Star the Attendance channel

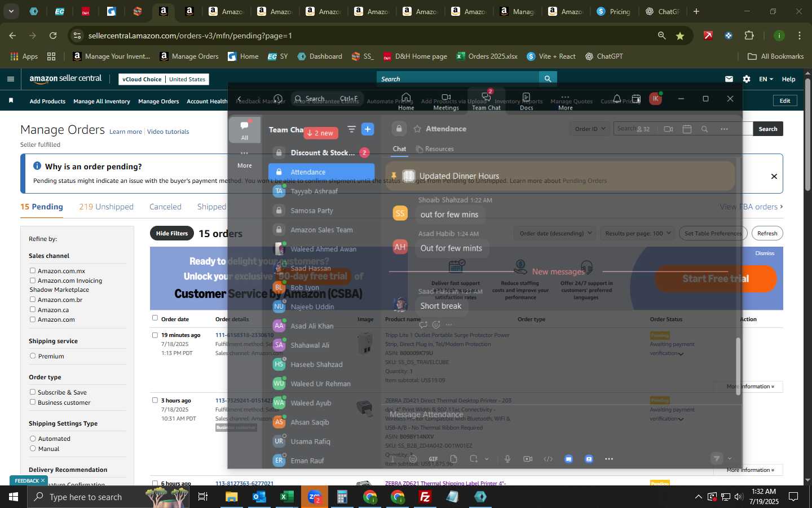pyautogui.click(x=417, y=129)
